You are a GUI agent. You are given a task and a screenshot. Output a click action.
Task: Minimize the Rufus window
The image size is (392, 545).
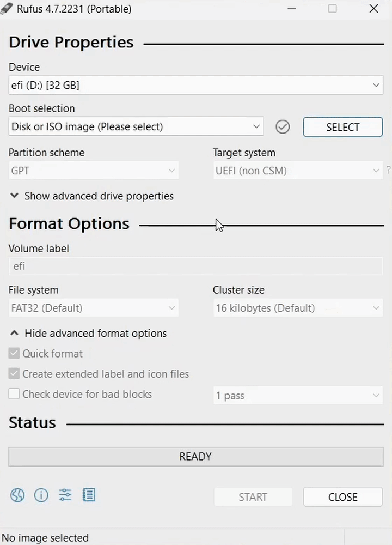[x=292, y=8]
